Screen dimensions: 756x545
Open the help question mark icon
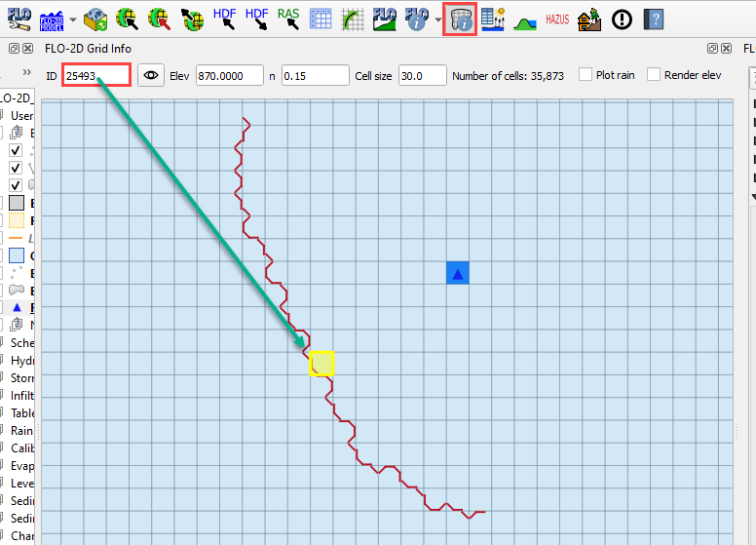[x=653, y=19]
